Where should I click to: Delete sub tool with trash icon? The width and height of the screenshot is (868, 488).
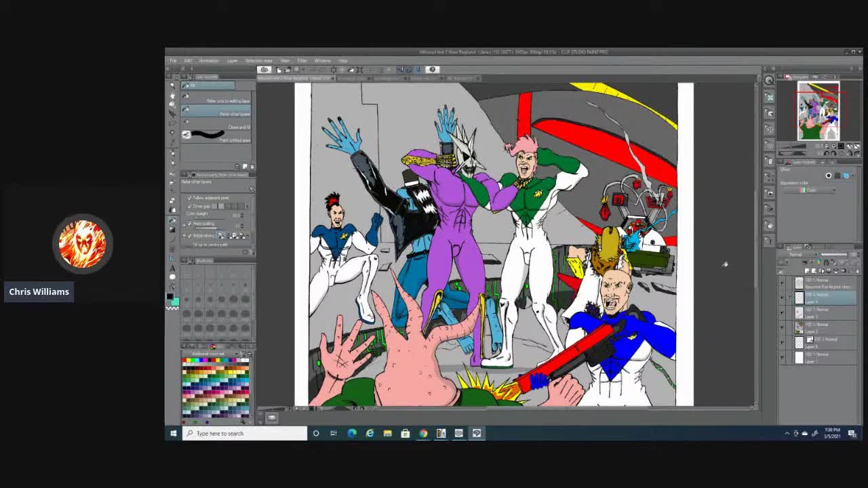(x=252, y=166)
